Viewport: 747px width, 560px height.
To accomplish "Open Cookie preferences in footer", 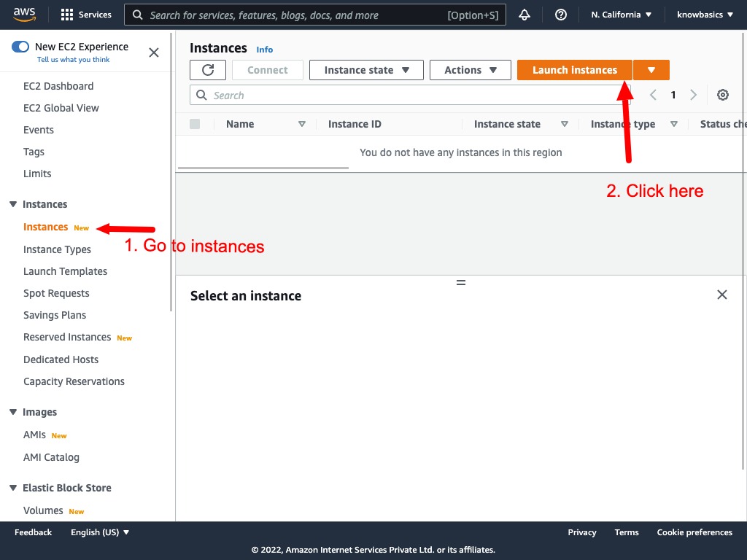I will click(694, 532).
